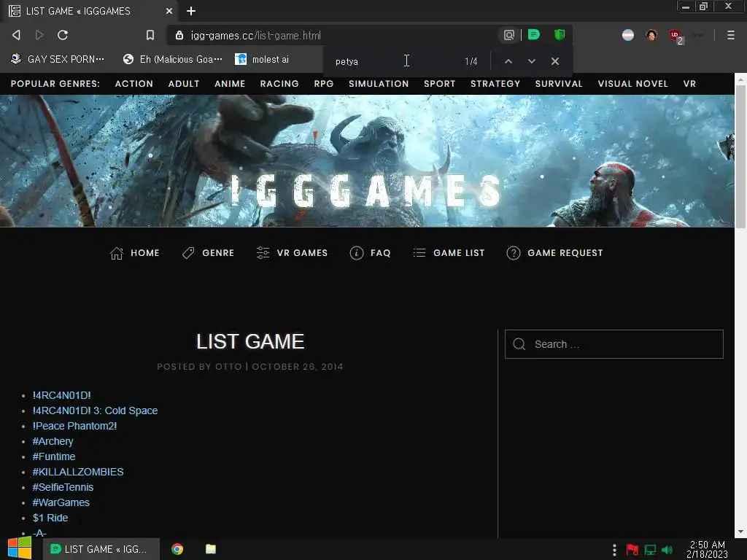This screenshot has width=747, height=560.
Task: Open the $1 Ride link
Action: click(x=50, y=518)
